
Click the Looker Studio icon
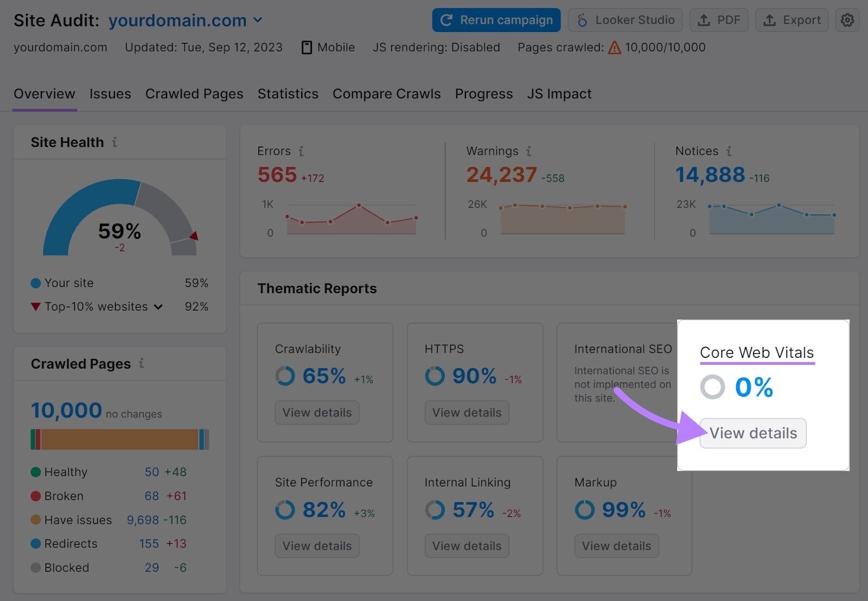click(x=582, y=20)
